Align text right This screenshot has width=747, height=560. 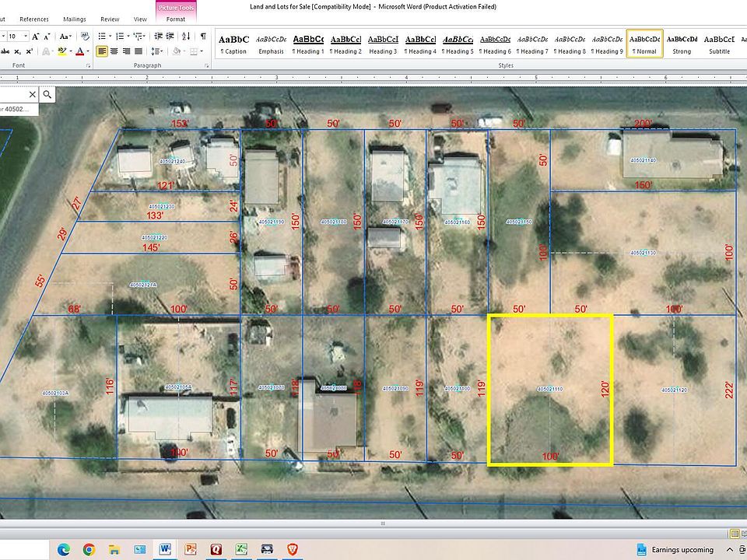point(126,51)
